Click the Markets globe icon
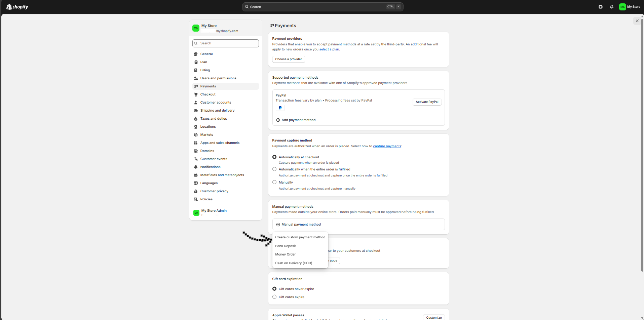This screenshot has width=644, height=320. (x=196, y=135)
